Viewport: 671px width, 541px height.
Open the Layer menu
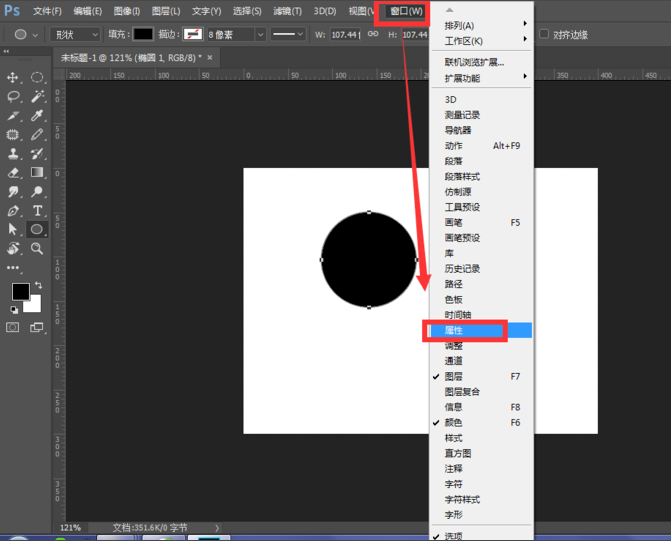click(x=166, y=11)
